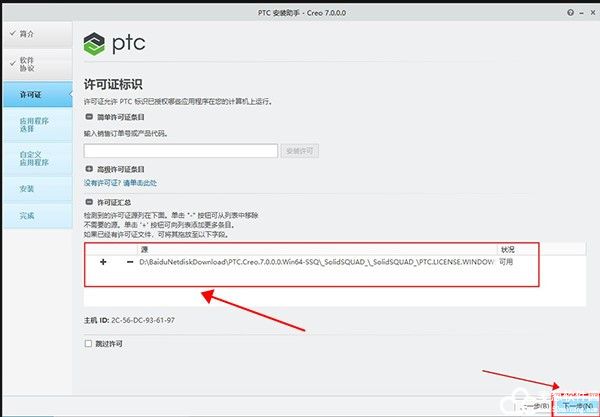Click the 安装许可 button
The width and height of the screenshot is (600, 417).
(x=300, y=151)
